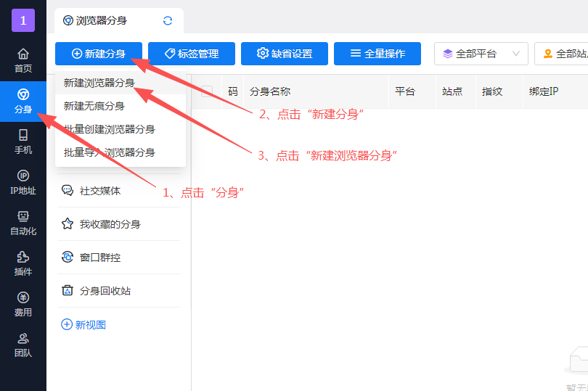This screenshot has width=588, height=391.
Task: Choose 新建浏览器分身 from the menu
Action: (121, 83)
